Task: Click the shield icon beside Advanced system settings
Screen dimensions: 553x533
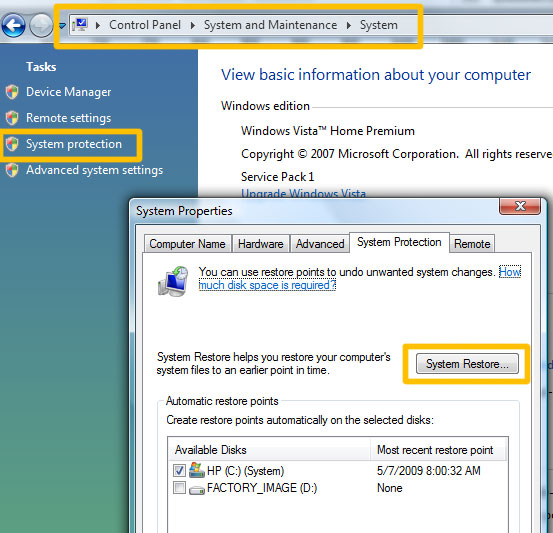Action: pos(12,170)
